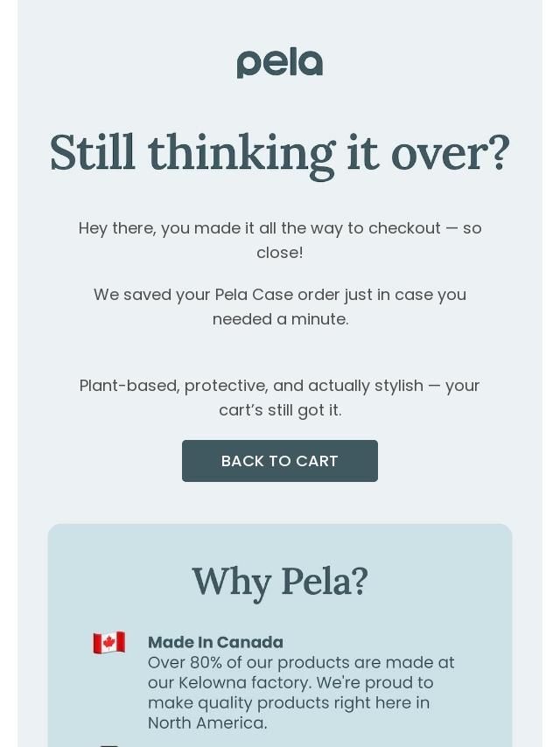The height and width of the screenshot is (747, 560).
Task: Click the word 'thinking' in the headline
Action: tap(241, 152)
